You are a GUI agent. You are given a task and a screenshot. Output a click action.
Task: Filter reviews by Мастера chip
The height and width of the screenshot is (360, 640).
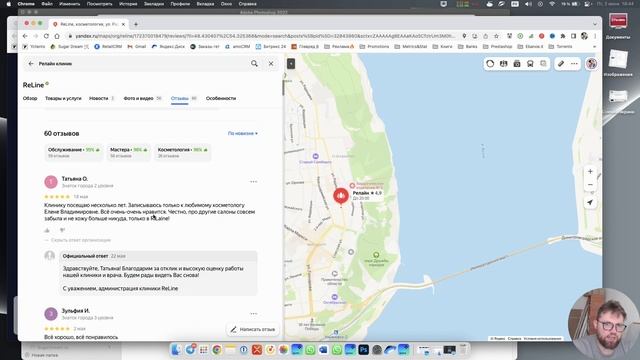point(129,152)
